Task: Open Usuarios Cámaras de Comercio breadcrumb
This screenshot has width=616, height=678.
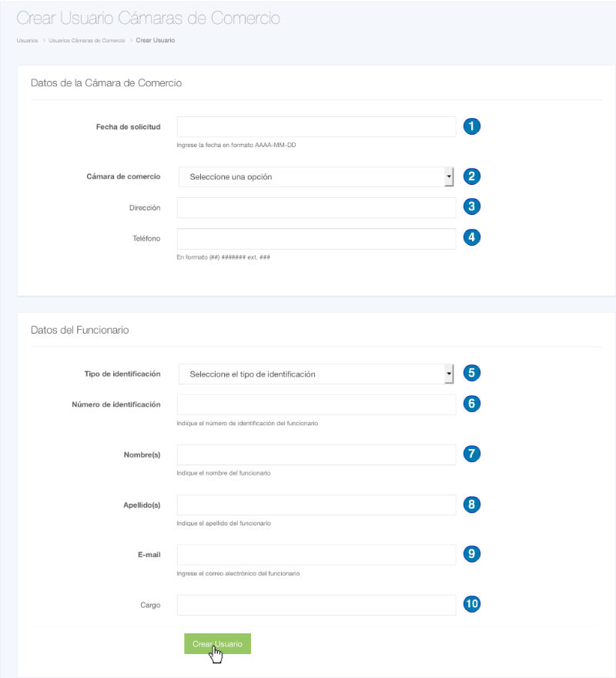Action: (x=86, y=40)
